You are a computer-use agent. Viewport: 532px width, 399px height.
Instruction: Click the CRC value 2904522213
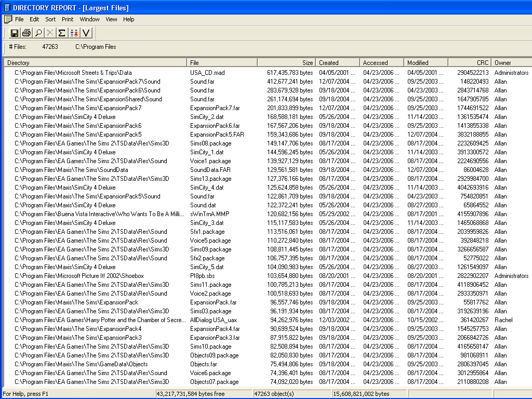473,73
